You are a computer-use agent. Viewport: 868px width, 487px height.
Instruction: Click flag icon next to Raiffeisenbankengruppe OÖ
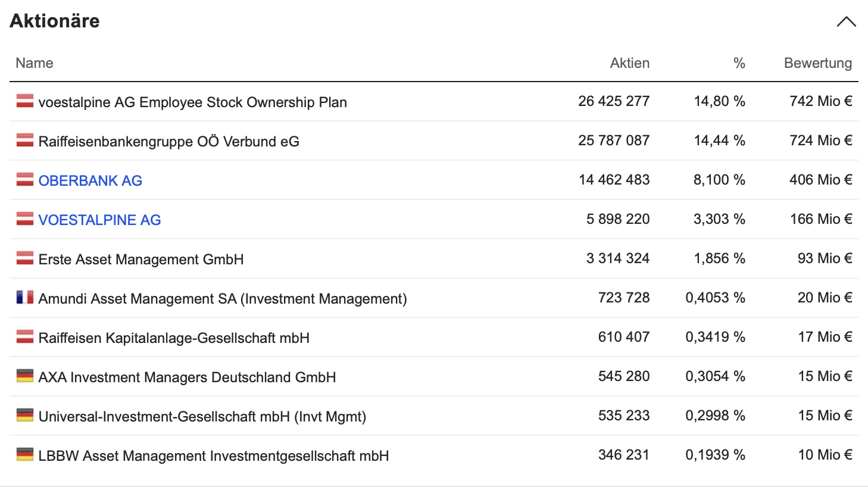tap(25, 141)
